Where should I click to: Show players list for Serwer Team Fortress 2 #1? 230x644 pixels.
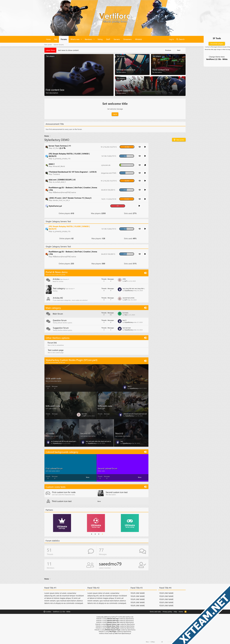coord(140,147)
